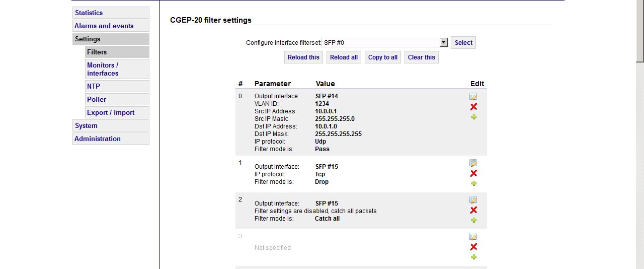The image size is (644, 269).
Task: Delete filter row 1 (Drop mode)
Action: [473, 173]
